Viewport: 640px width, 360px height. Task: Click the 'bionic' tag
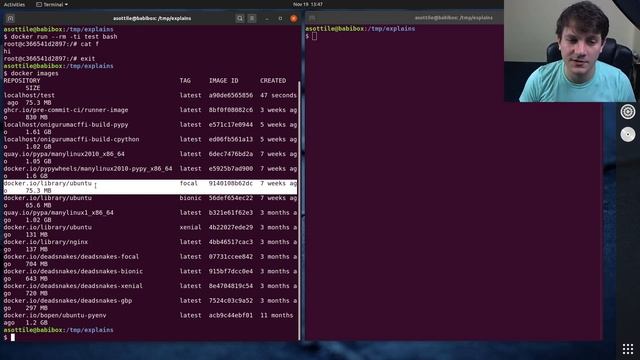coord(190,198)
